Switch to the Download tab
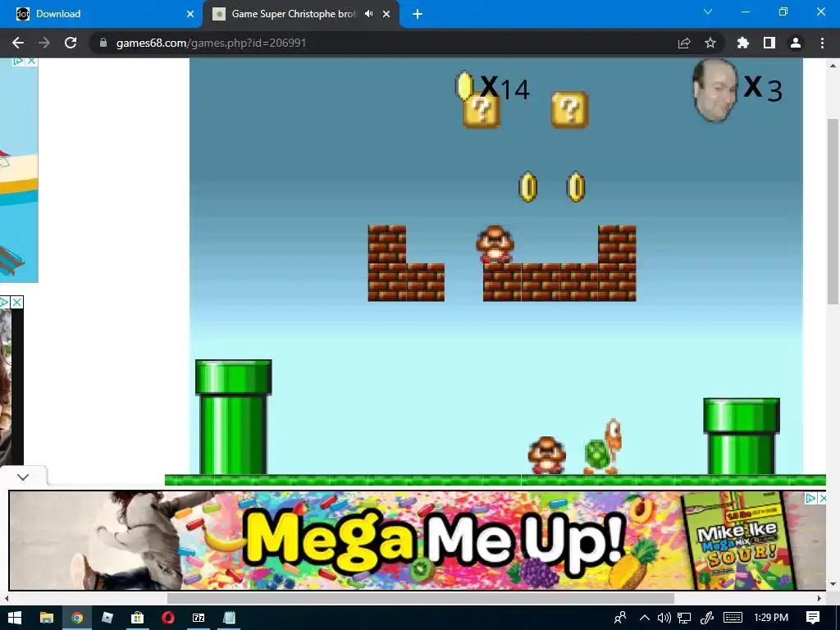 [x=101, y=14]
